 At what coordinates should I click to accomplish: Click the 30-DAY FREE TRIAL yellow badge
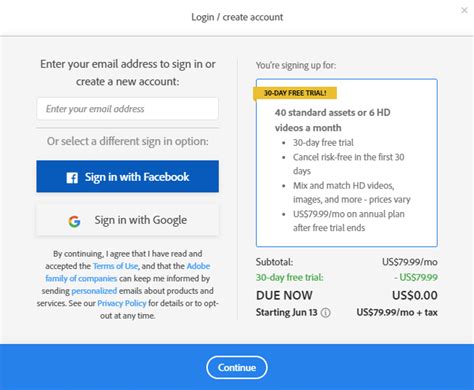coord(295,93)
